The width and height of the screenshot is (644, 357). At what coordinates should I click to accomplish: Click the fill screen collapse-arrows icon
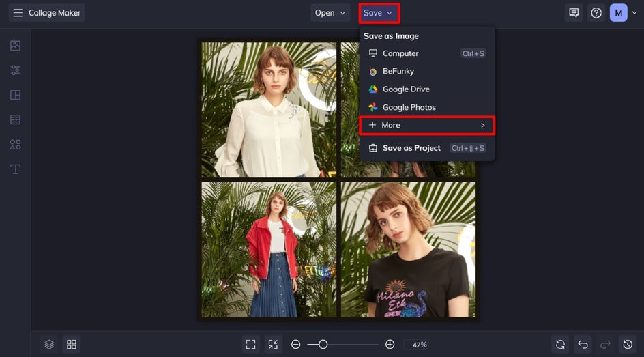click(x=273, y=344)
